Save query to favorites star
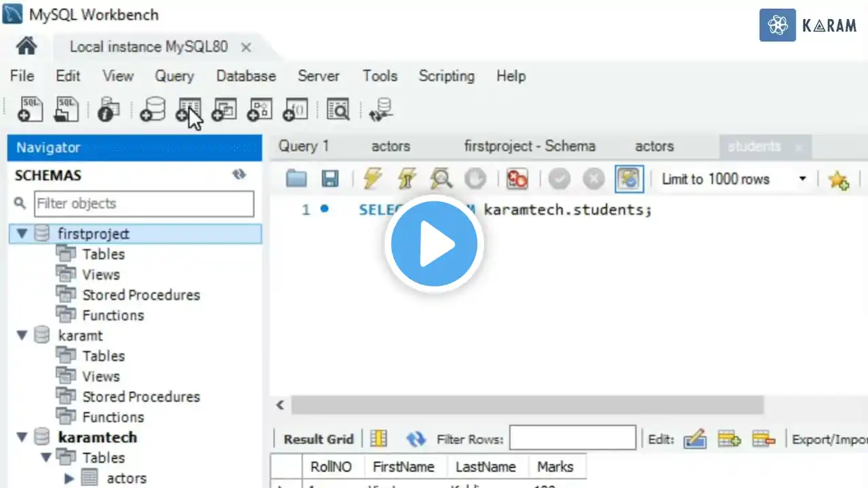 click(x=838, y=180)
